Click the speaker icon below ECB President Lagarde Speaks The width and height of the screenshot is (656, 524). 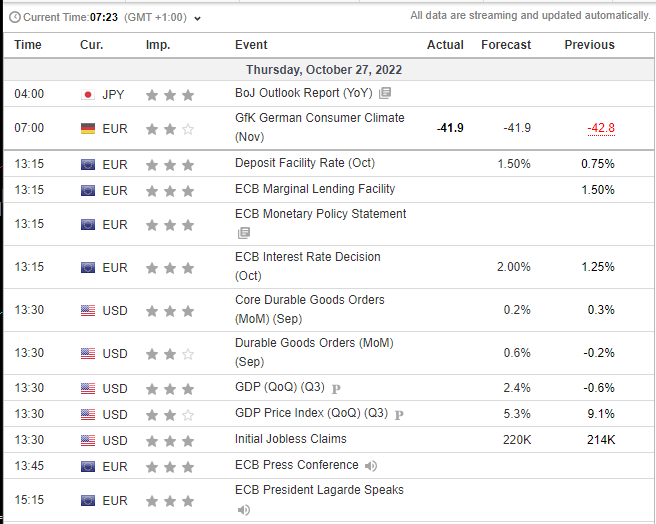[243, 510]
